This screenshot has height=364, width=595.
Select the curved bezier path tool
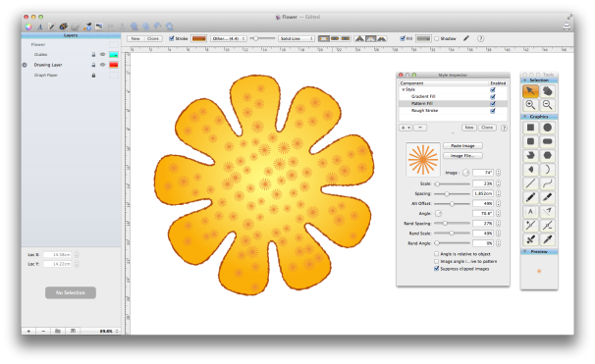[x=547, y=183]
